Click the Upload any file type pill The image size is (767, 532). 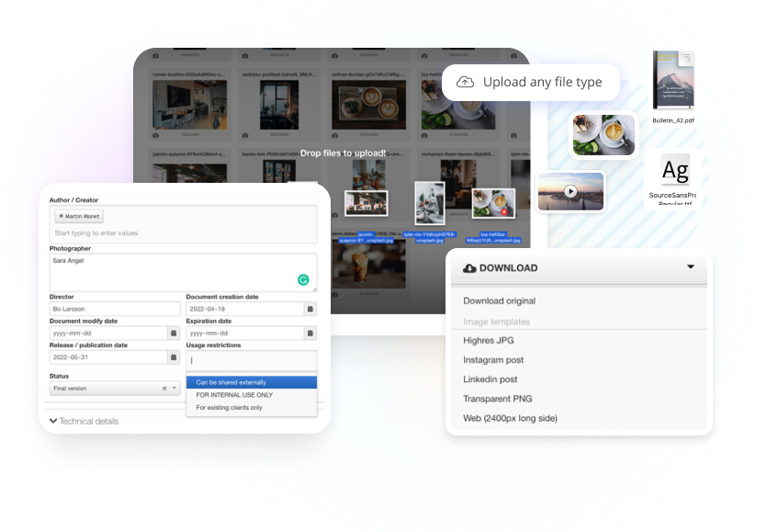pos(531,82)
